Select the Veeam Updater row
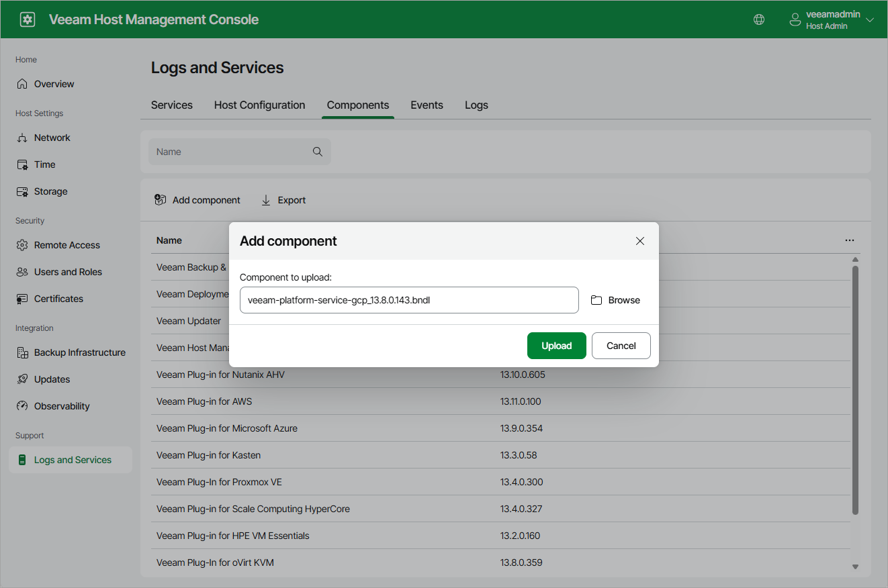888x588 pixels. 190,321
